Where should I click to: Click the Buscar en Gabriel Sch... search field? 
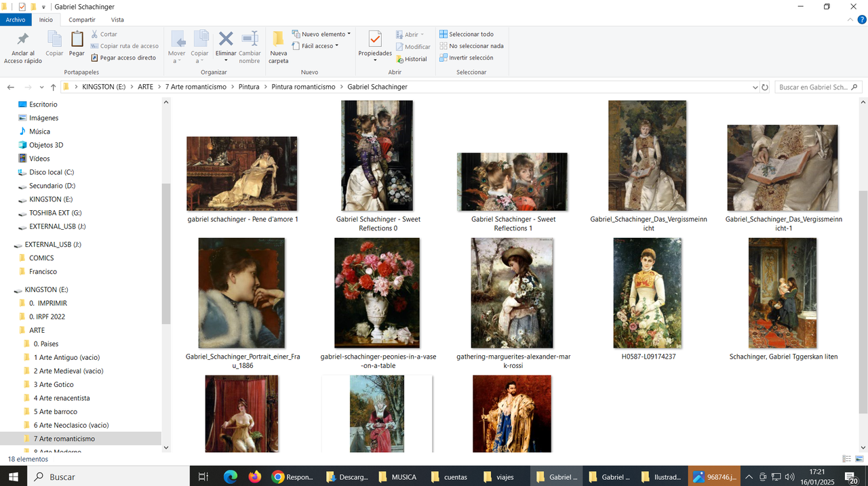coord(817,87)
